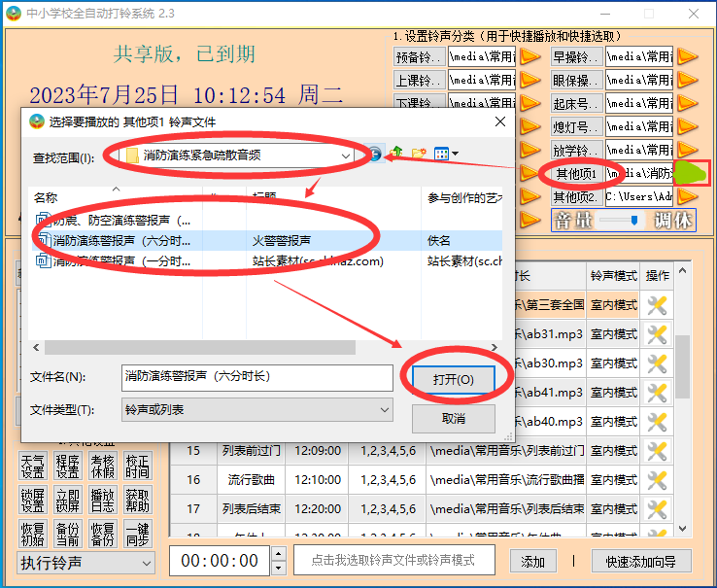Image resolution: width=717 pixels, height=588 pixels.
Task: Open the 播放日志 log
Action: tap(103, 500)
